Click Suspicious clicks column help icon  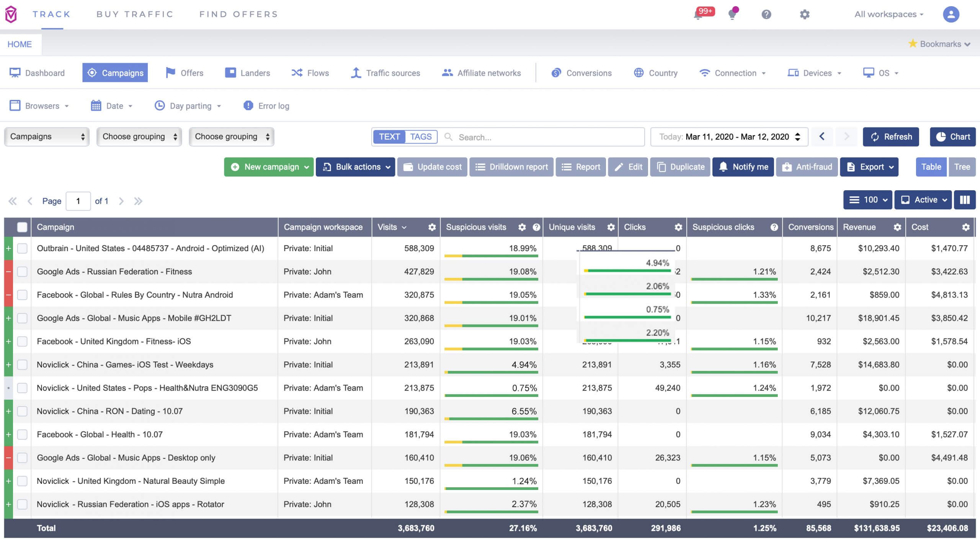[774, 227]
